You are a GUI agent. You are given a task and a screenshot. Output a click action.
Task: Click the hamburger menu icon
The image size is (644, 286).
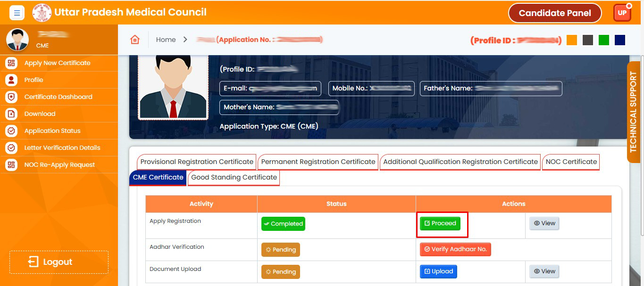17,13
